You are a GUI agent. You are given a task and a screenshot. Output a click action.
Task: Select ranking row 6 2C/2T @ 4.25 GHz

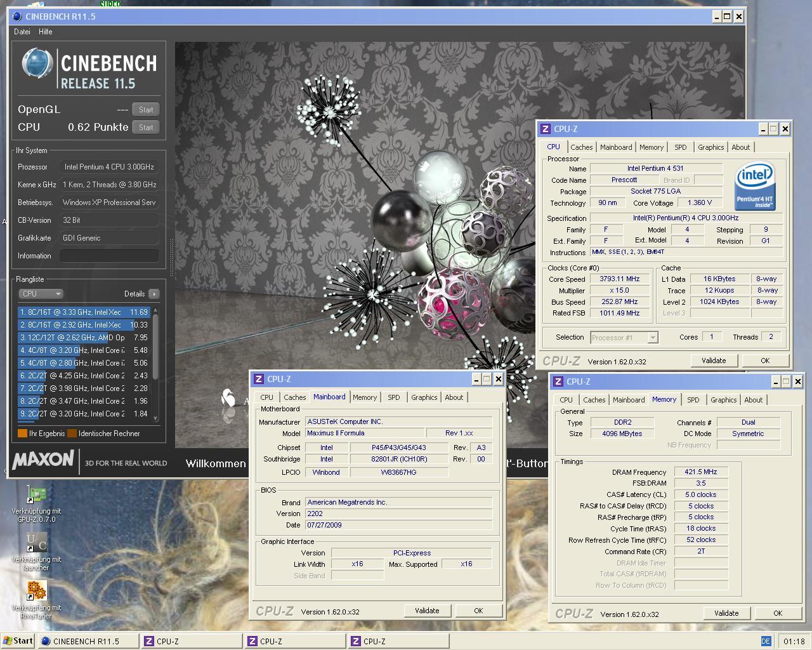[x=84, y=376]
